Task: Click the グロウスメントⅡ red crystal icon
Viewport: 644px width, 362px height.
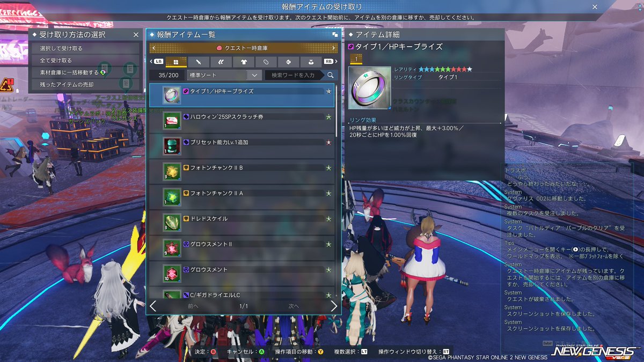Action: pos(172,248)
